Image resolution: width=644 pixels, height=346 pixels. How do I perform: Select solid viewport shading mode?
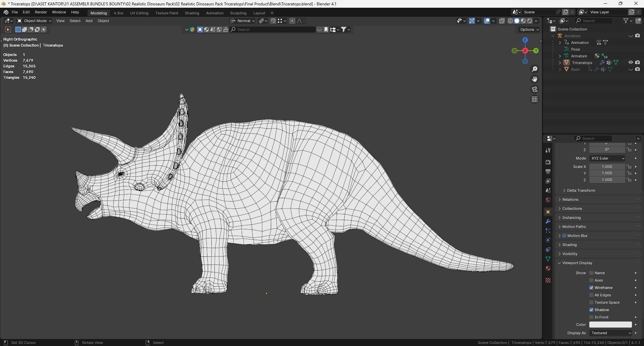[517, 21]
